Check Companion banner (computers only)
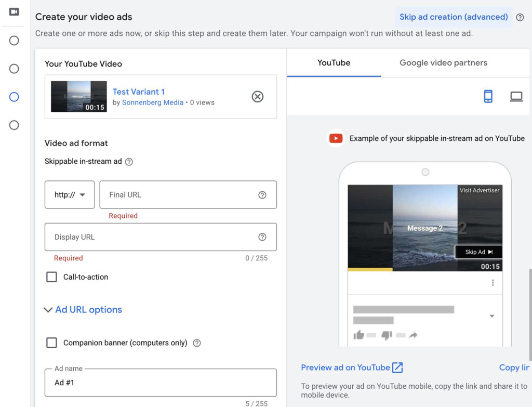The width and height of the screenshot is (532, 407). [x=51, y=343]
